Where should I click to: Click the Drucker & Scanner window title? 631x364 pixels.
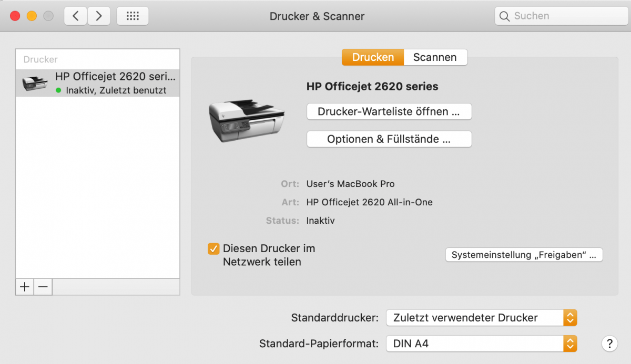[x=317, y=16]
